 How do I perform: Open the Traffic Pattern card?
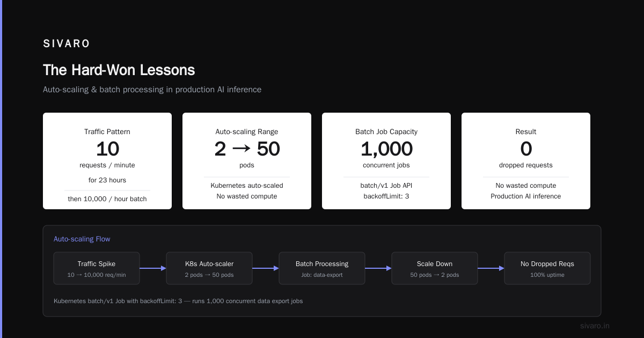click(x=107, y=161)
